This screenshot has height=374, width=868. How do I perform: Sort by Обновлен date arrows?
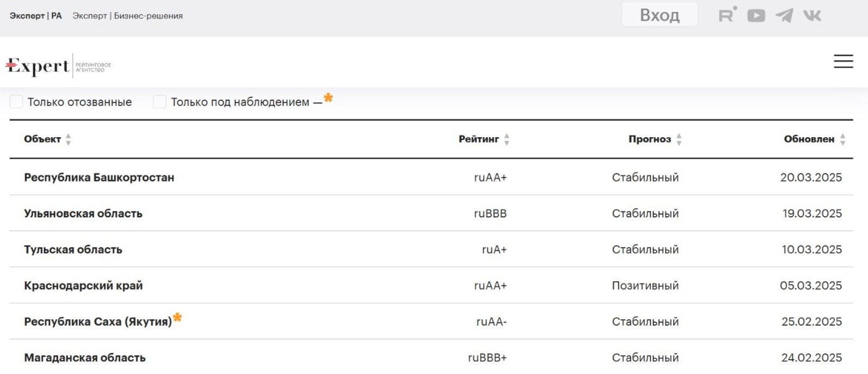click(843, 139)
